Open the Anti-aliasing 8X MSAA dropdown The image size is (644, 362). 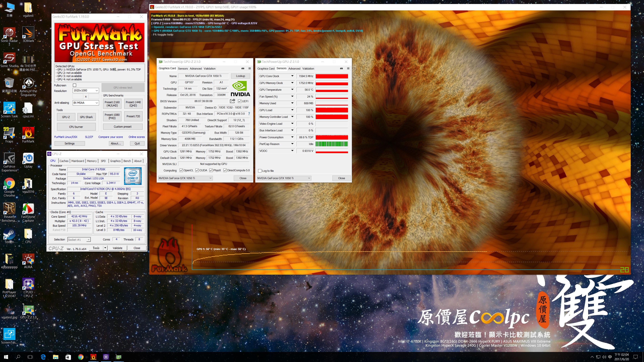(x=86, y=103)
